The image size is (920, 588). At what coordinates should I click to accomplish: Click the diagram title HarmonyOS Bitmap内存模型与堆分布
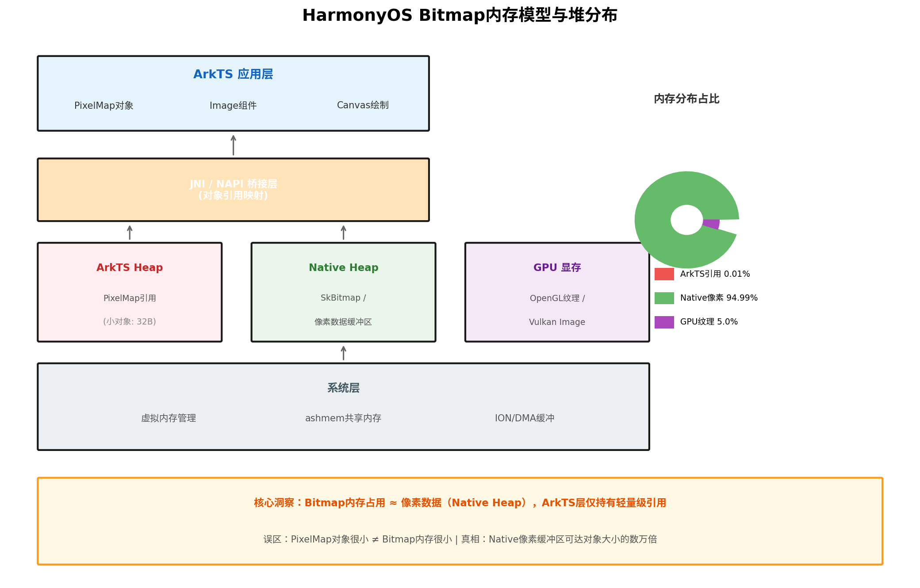click(x=460, y=15)
